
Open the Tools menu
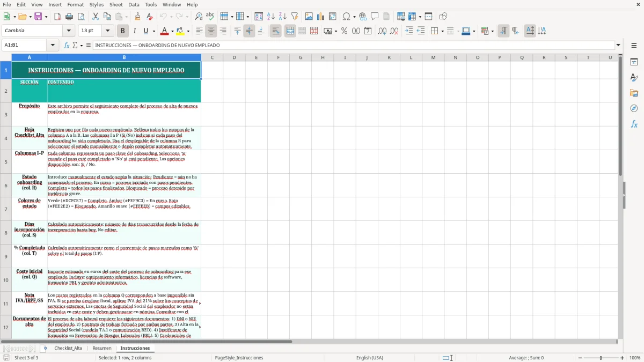coord(151,4)
